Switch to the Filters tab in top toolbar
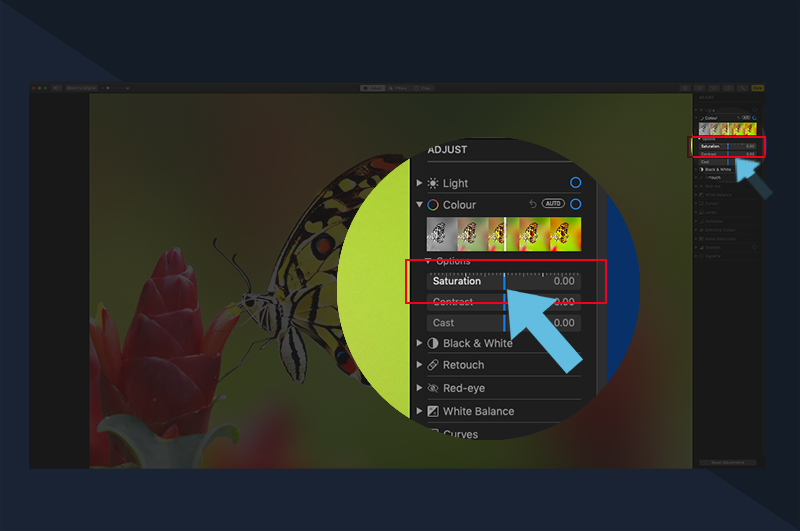Image resolution: width=800 pixels, height=531 pixels. pyautogui.click(x=398, y=88)
